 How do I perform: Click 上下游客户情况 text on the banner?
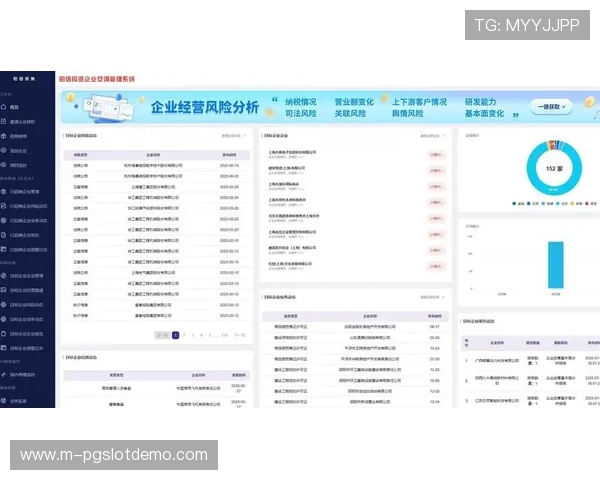click(419, 102)
